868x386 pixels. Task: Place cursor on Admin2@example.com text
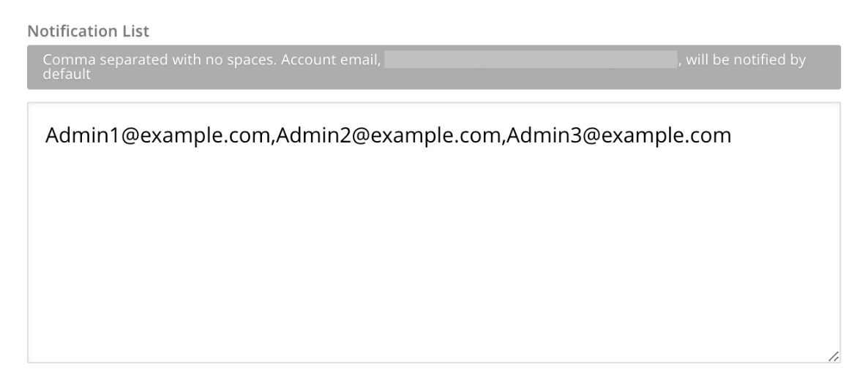pyautogui.click(x=388, y=135)
